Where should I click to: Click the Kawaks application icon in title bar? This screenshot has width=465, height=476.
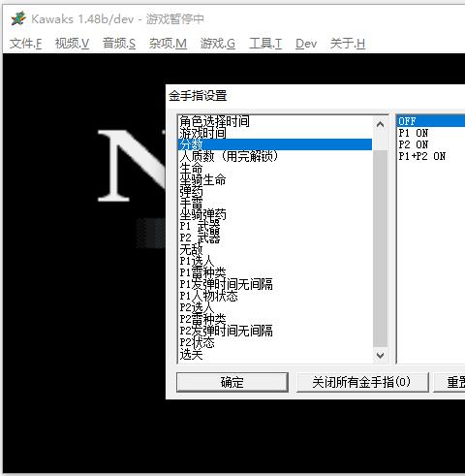click(x=18, y=18)
